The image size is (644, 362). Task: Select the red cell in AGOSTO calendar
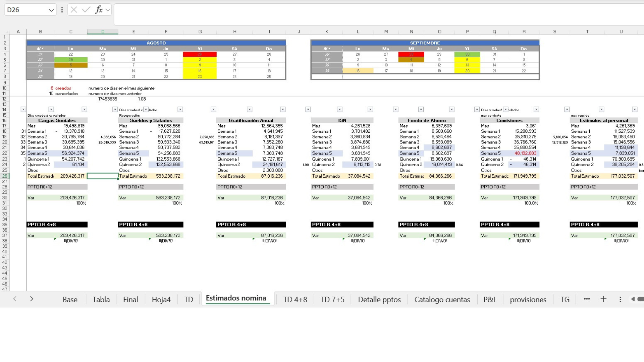point(200,54)
